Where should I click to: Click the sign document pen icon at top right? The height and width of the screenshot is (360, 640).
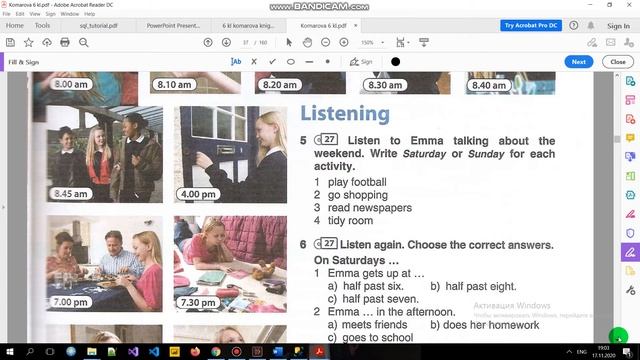592,42
